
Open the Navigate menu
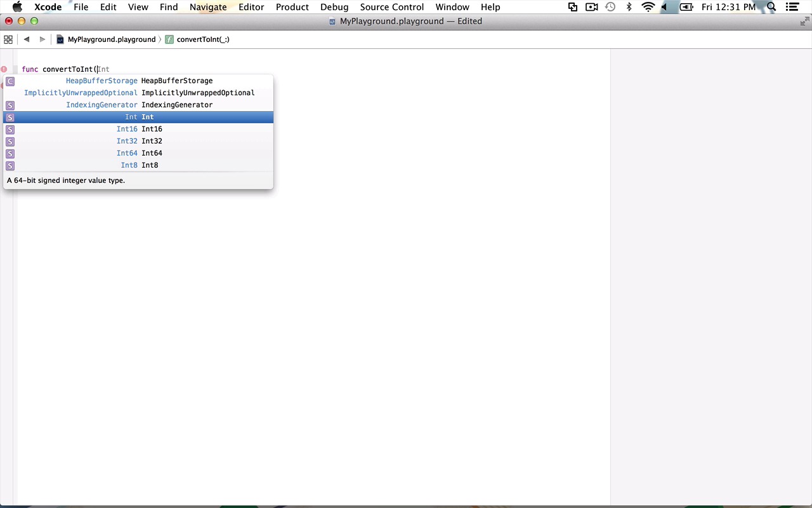point(208,7)
